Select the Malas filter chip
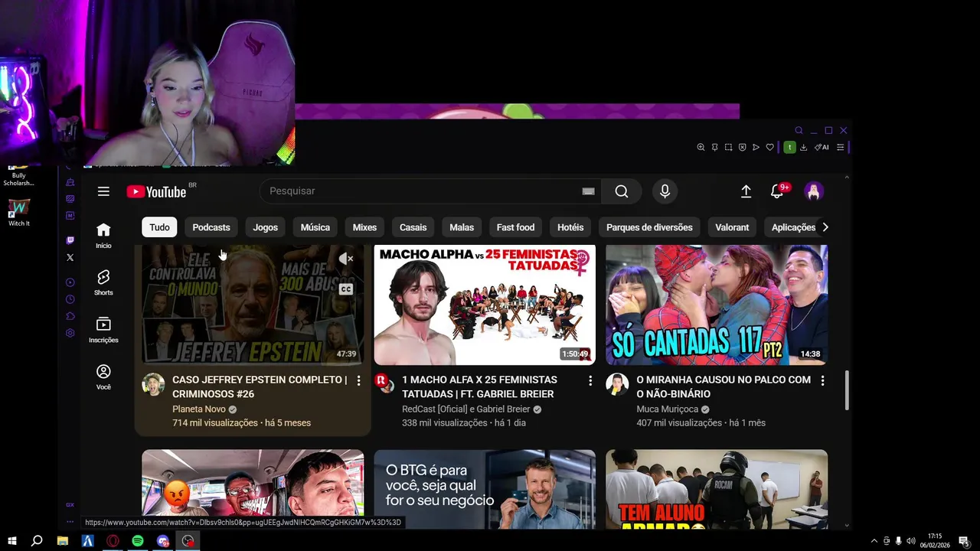The image size is (980, 551). (462, 227)
